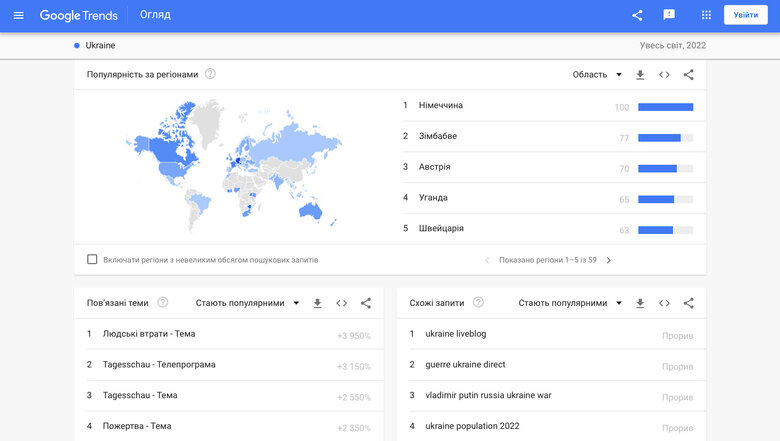780x441 pixels.
Task: Open the ukraine population 2022 query
Action: pos(472,427)
